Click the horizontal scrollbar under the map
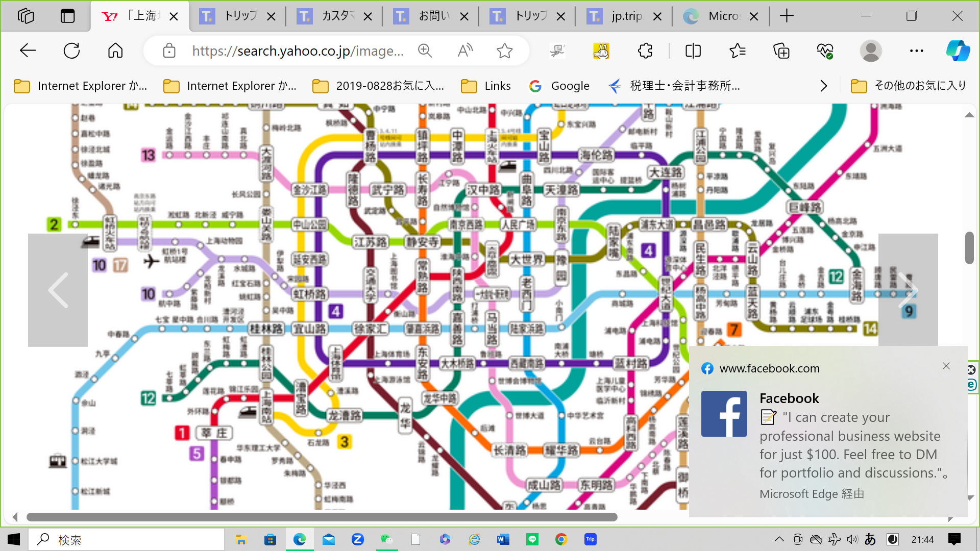The width and height of the screenshot is (980, 551). (322, 517)
